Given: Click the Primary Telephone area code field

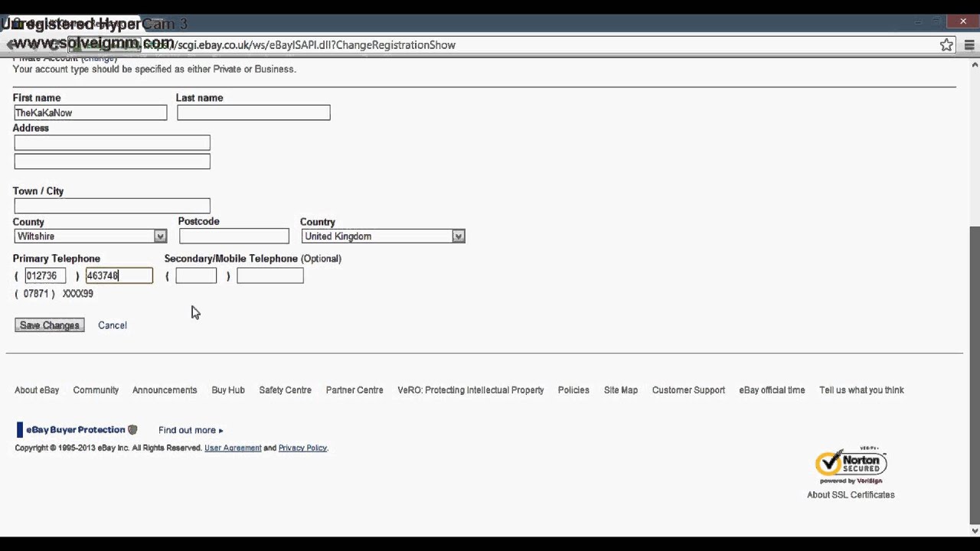Looking at the screenshot, I should point(45,275).
